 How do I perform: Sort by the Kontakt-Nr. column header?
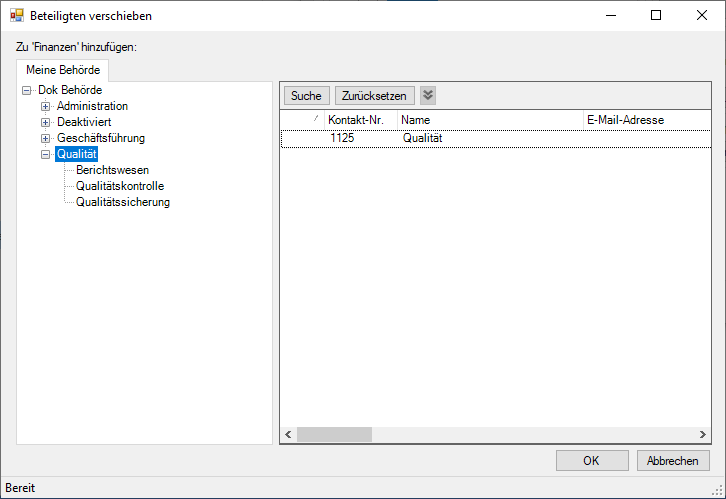(x=356, y=120)
